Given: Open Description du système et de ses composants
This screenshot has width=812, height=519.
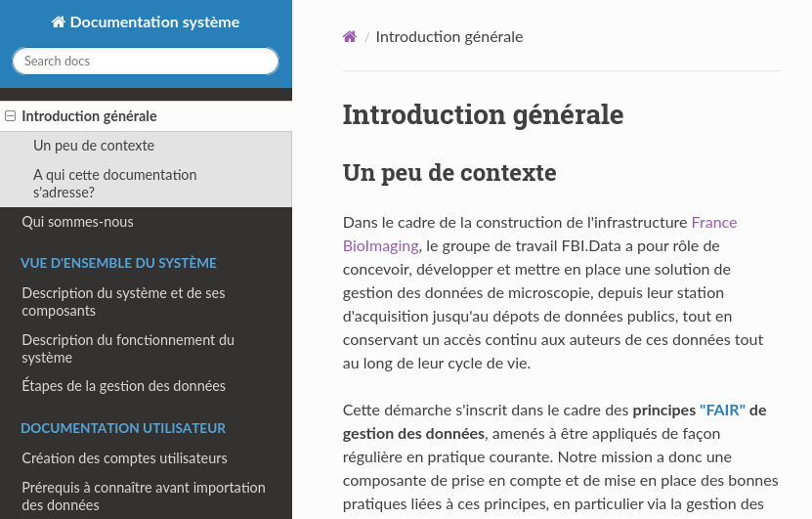Looking at the screenshot, I should pyautogui.click(x=123, y=302).
